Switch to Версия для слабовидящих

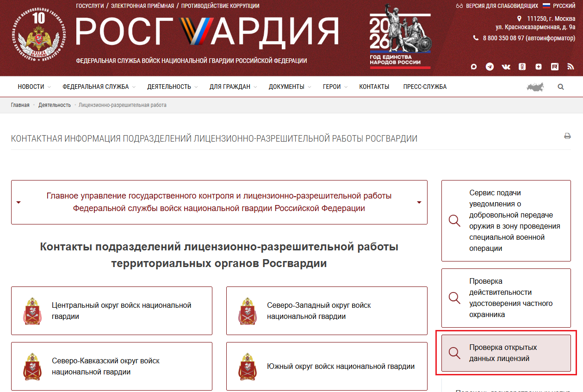pyautogui.click(x=497, y=6)
